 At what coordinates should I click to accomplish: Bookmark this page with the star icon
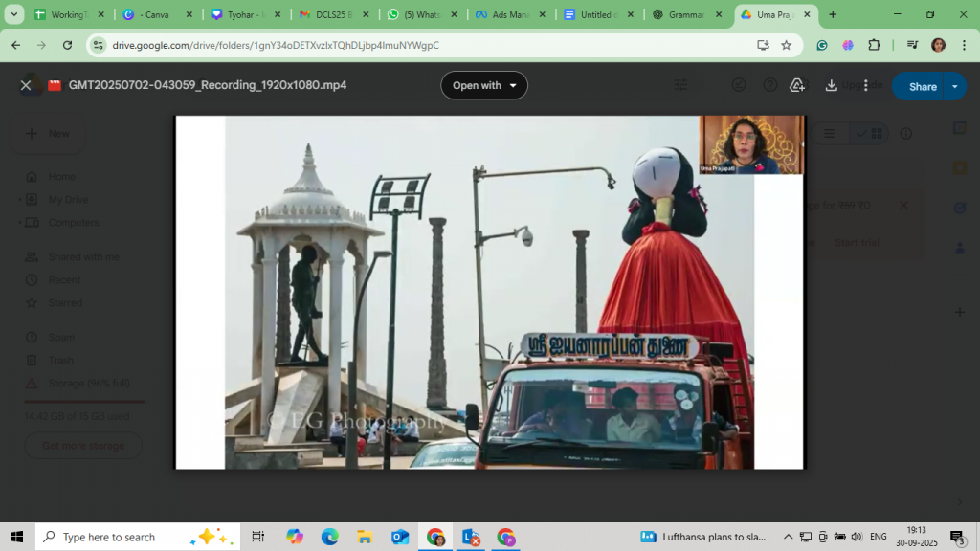coord(786,45)
